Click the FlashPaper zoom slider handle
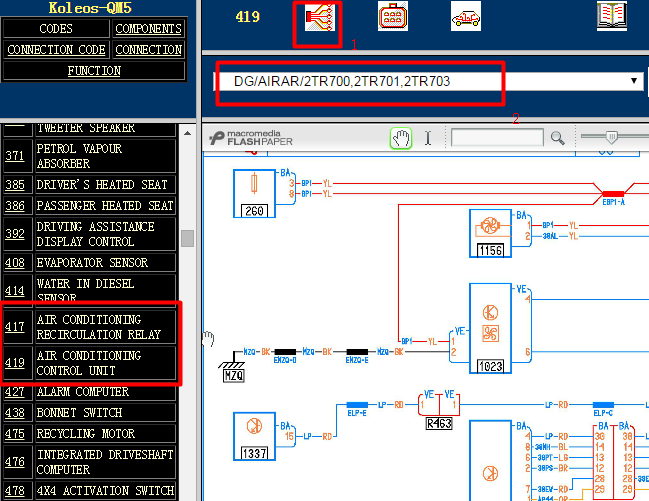Screen dimensions: 649x501 click(x=612, y=137)
